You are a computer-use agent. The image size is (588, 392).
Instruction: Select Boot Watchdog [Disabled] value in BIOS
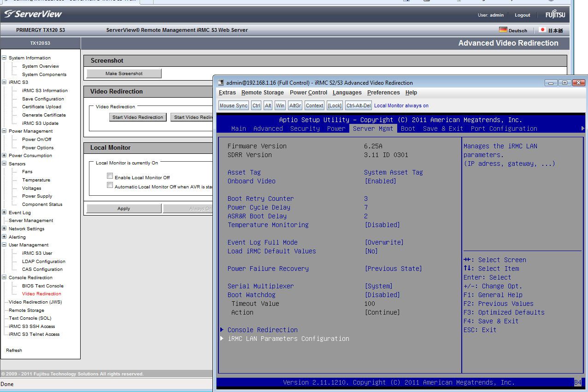pos(382,295)
